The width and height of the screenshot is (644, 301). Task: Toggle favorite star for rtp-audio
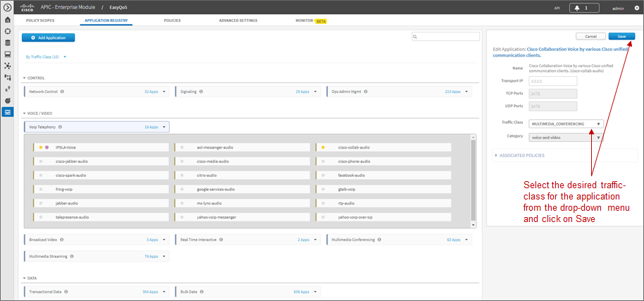[323, 203]
